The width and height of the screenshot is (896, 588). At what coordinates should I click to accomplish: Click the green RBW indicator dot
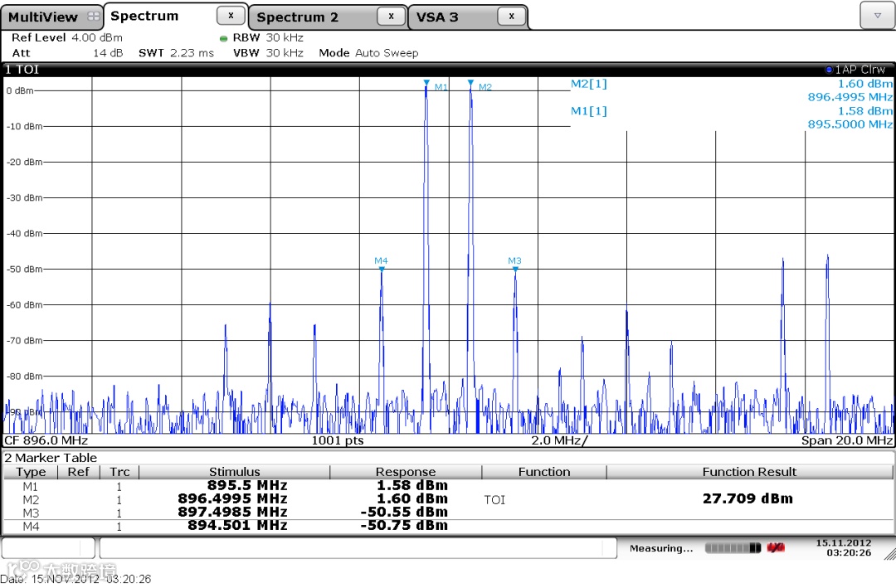[223, 39]
